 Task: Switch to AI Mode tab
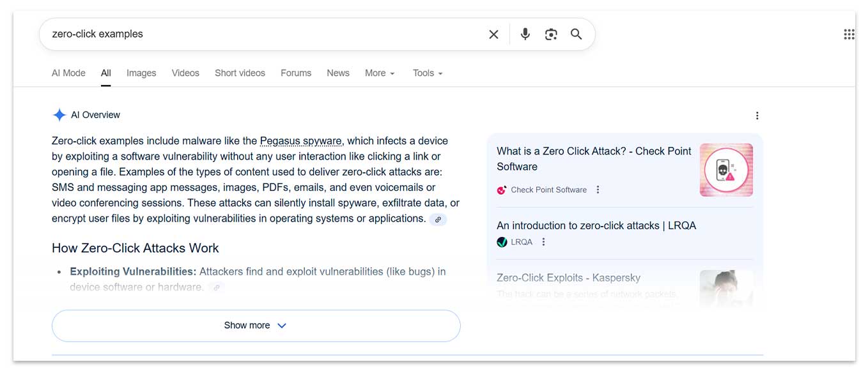(68, 73)
